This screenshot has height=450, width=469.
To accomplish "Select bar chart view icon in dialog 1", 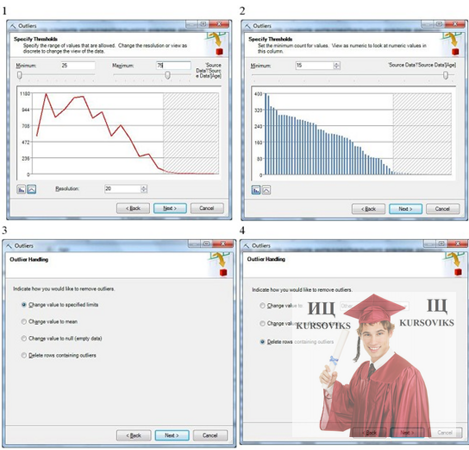I will 21,190.
